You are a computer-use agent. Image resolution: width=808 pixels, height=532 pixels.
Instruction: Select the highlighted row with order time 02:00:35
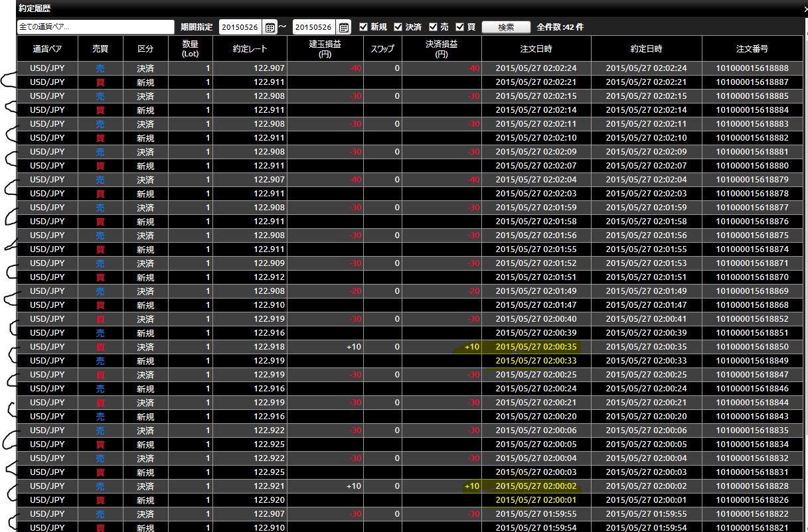pos(410,347)
